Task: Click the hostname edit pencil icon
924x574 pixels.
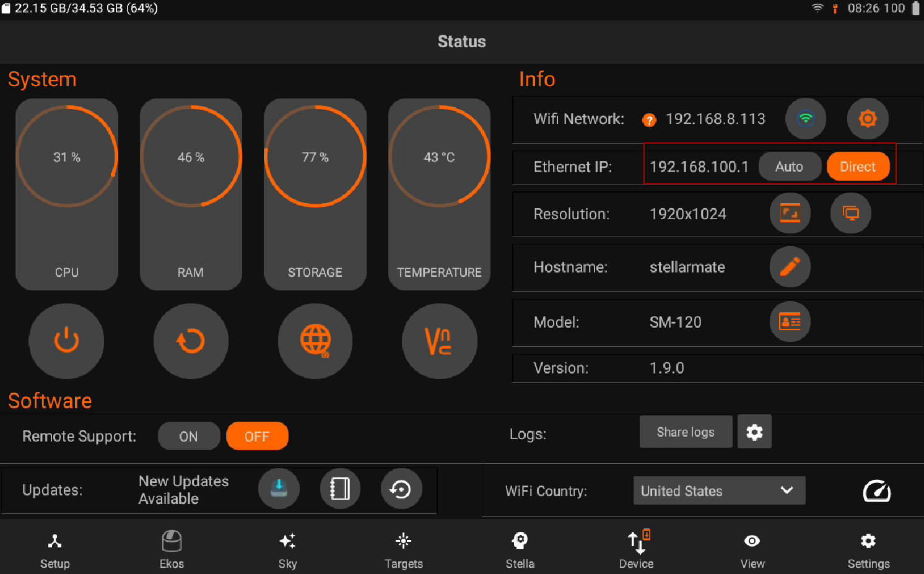Action: point(790,267)
